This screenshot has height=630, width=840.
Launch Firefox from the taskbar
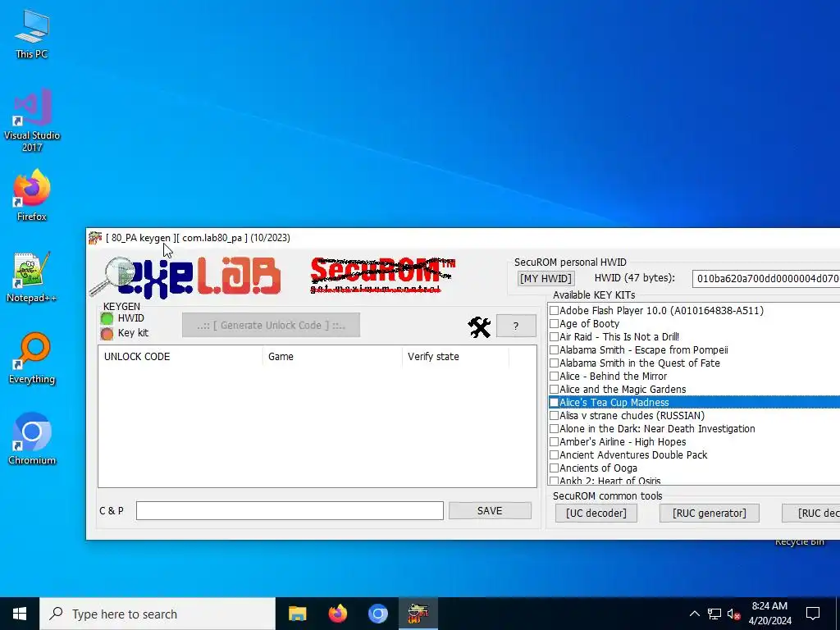tap(337, 614)
